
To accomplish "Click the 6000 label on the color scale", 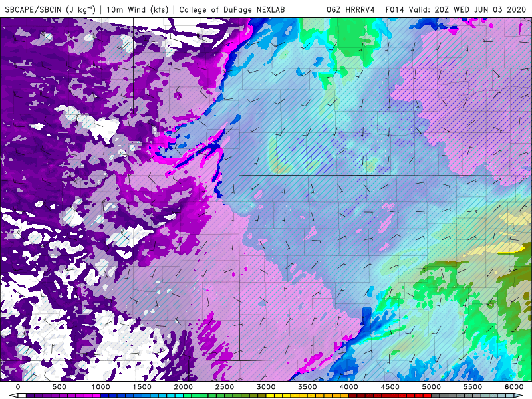I will click(514, 387).
